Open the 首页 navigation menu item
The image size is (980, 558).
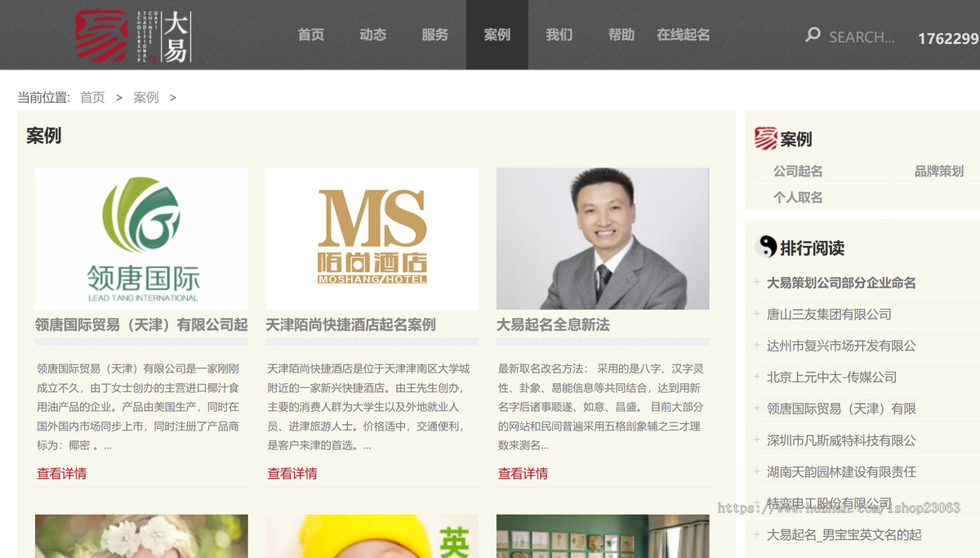click(x=311, y=35)
